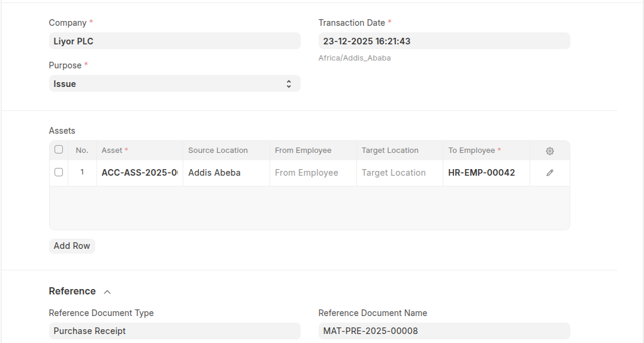Collapse the Reference section chevron
Screen dimensions: 644x343
click(x=107, y=292)
